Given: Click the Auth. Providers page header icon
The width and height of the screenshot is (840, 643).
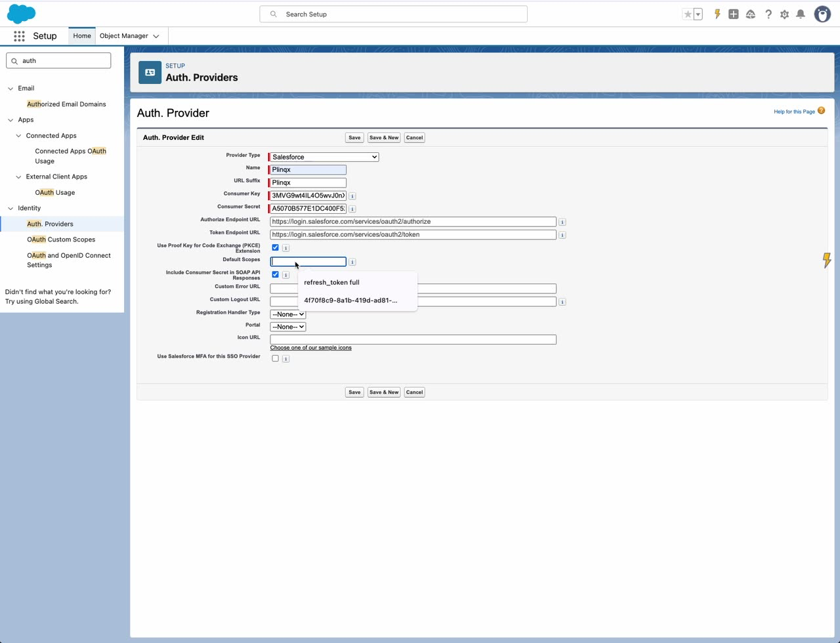Looking at the screenshot, I should pos(150,72).
